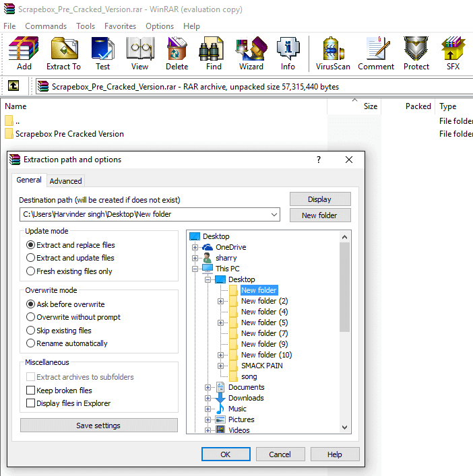Open the Favorites menu

click(x=121, y=26)
